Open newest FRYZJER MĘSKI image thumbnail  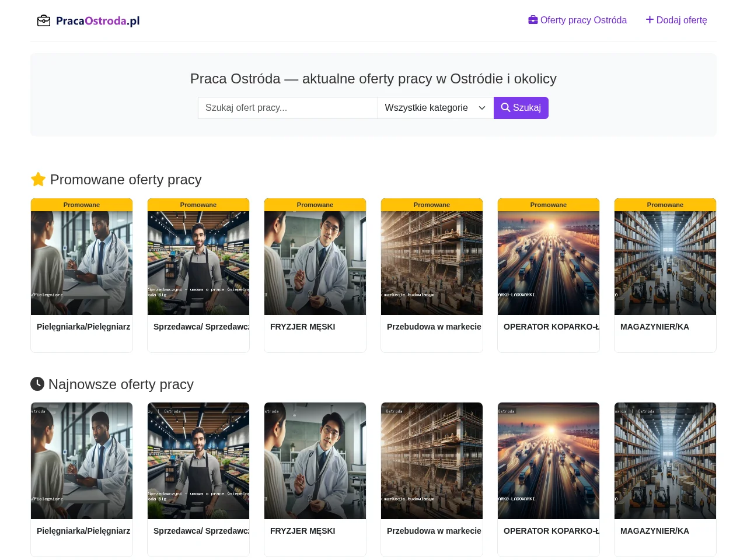pos(315,461)
